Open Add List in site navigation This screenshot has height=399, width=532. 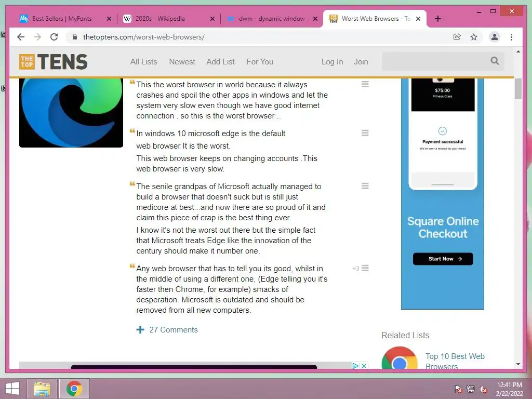[x=220, y=62]
